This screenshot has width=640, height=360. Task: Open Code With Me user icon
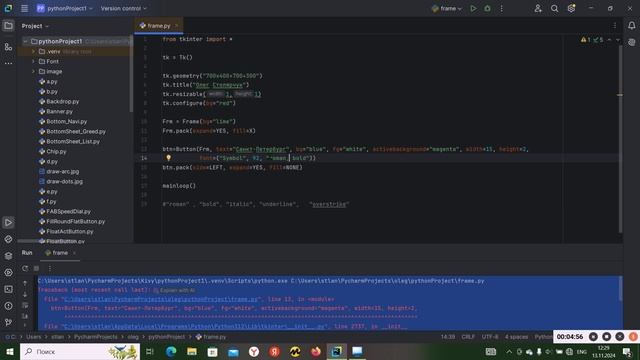[538, 8]
